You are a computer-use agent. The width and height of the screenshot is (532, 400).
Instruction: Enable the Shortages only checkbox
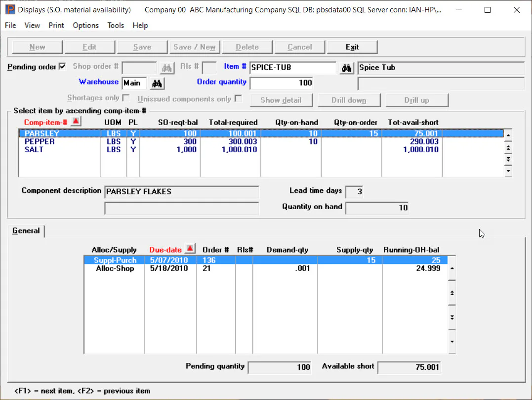coord(126,98)
